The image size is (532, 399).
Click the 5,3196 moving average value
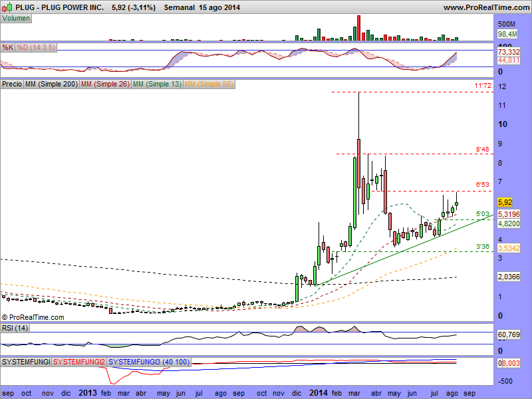(x=509, y=214)
